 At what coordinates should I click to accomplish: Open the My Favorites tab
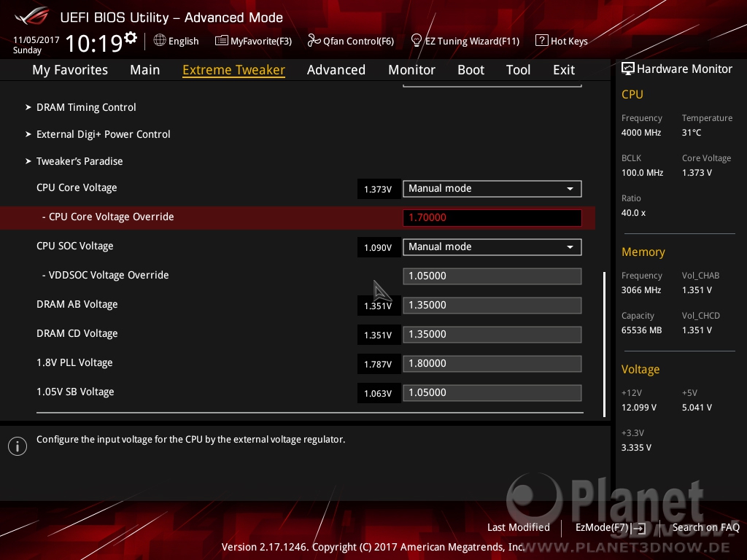coord(70,69)
